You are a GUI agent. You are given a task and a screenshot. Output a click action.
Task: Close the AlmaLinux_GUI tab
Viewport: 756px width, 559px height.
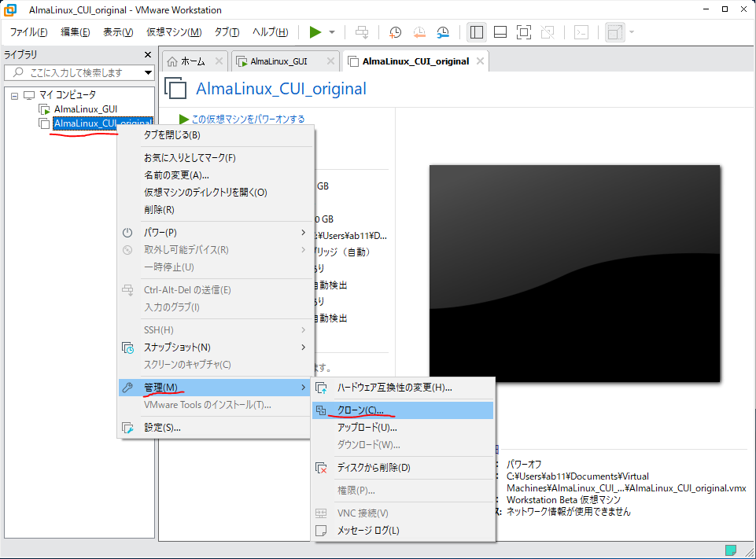330,61
